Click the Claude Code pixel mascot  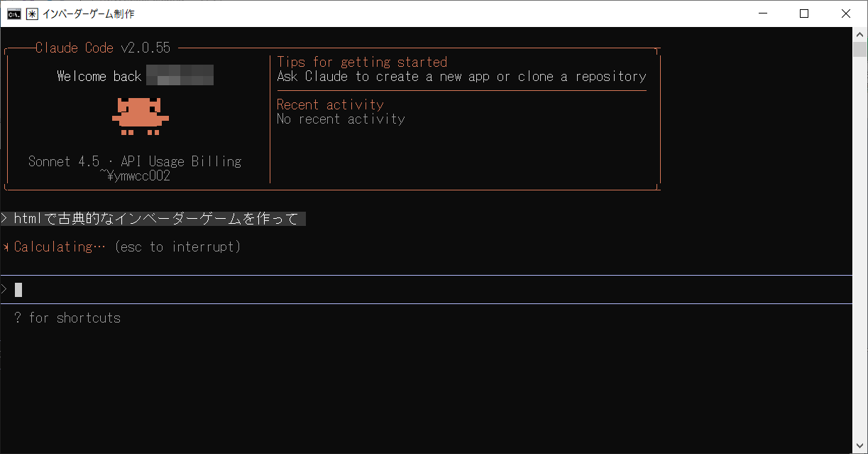pos(140,117)
